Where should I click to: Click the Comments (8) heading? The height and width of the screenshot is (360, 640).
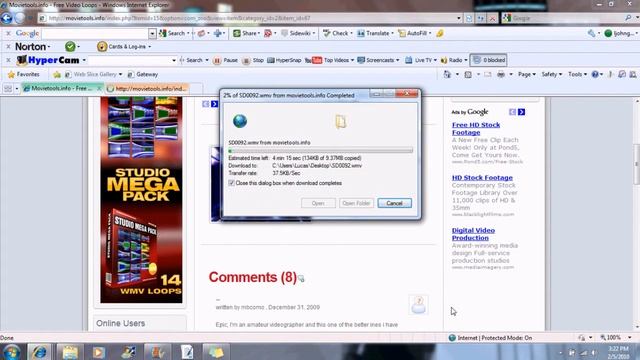point(253,277)
